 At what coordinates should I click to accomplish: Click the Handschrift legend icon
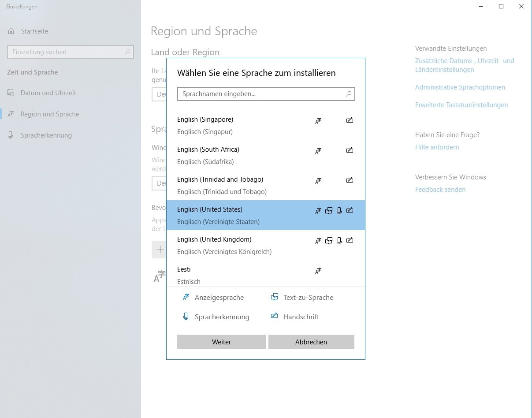(275, 316)
